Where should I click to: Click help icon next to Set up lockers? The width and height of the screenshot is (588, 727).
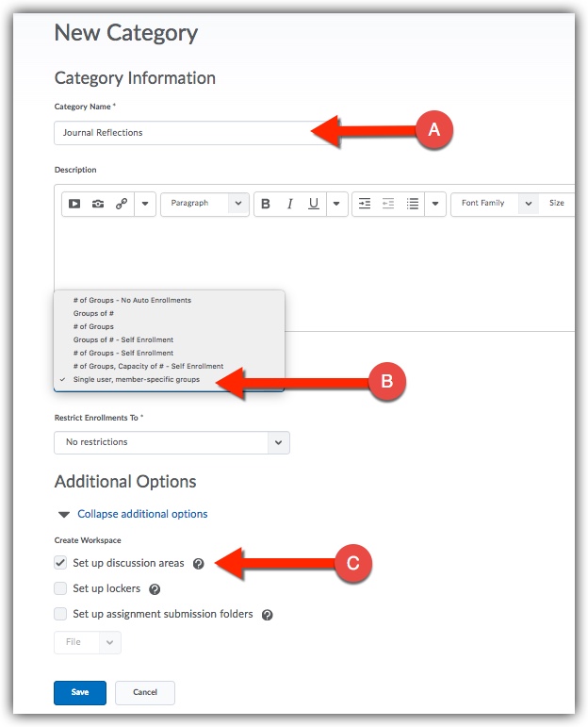pyautogui.click(x=155, y=589)
